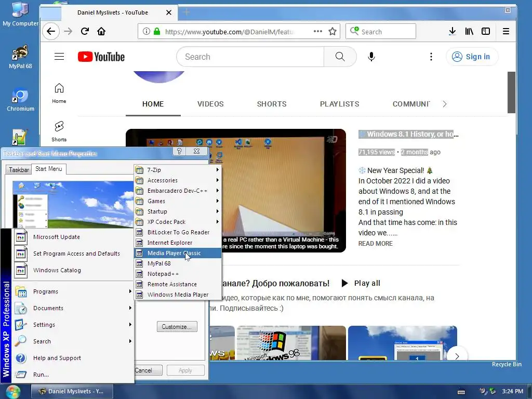Click the YouTube logo
532x399 pixels.
[x=101, y=57]
